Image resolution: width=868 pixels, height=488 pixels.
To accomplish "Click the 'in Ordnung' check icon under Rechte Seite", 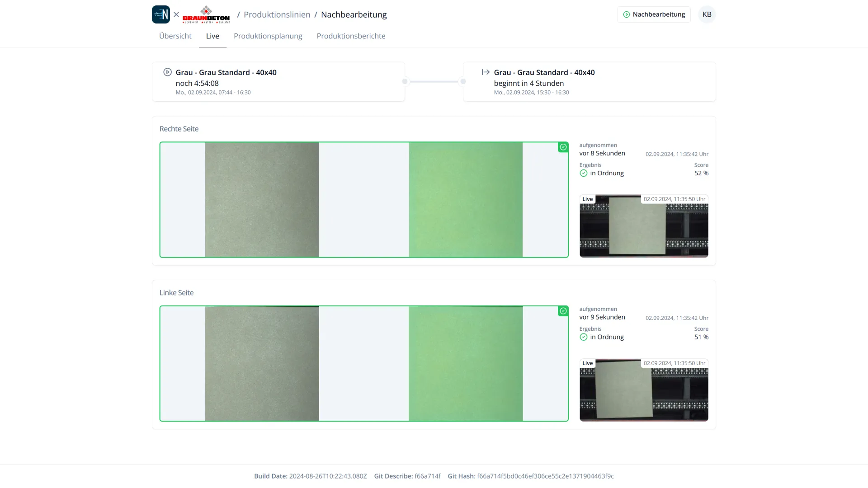I will pos(584,173).
